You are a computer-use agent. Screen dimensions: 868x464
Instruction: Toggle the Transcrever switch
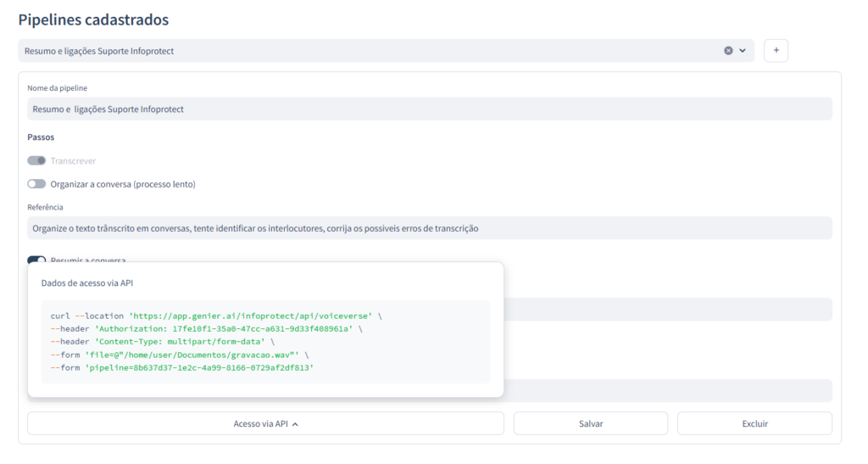pos(36,160)
